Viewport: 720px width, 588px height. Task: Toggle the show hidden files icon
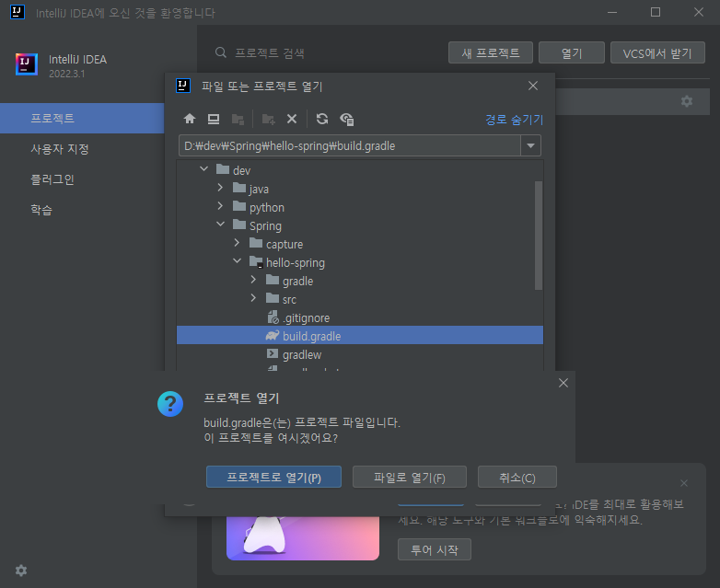347,120
